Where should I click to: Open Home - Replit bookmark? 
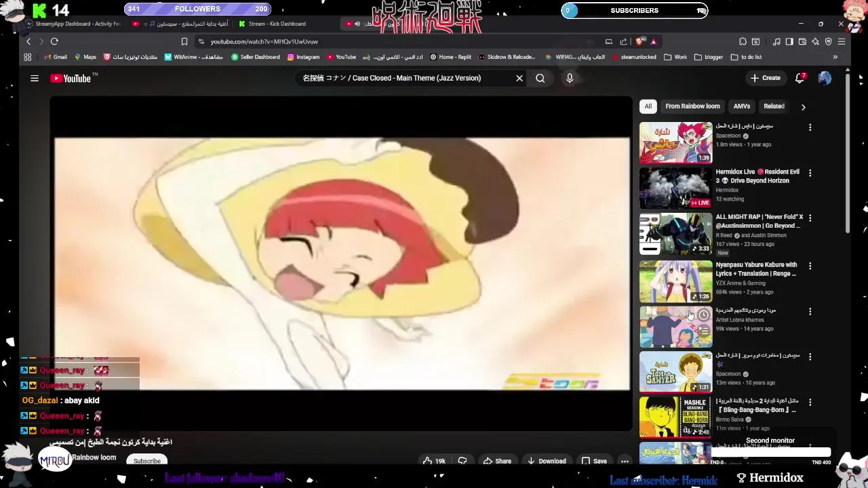[450, 57]
